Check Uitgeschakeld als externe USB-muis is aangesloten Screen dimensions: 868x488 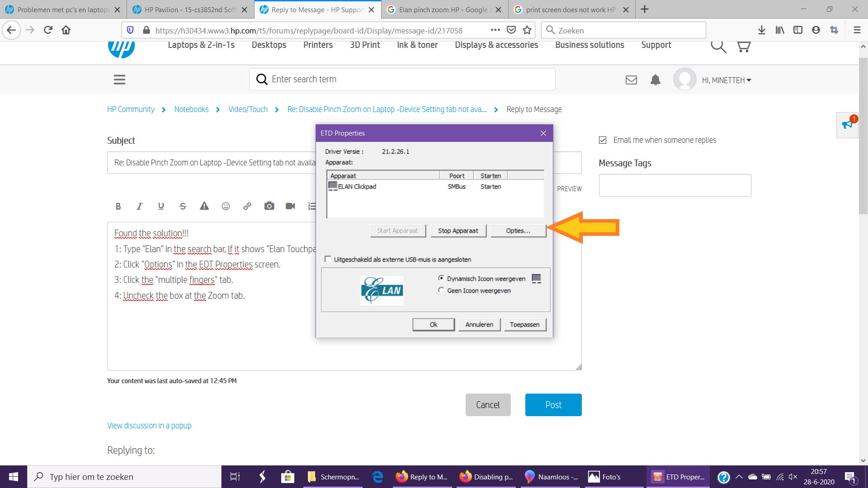tap(328, 259)
